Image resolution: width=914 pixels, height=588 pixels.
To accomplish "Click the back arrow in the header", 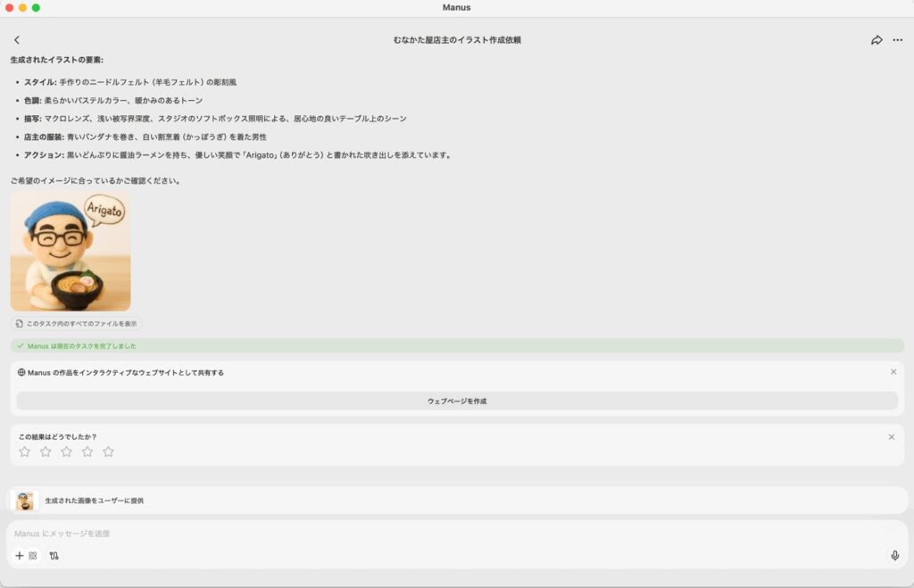I will point(16,40).
